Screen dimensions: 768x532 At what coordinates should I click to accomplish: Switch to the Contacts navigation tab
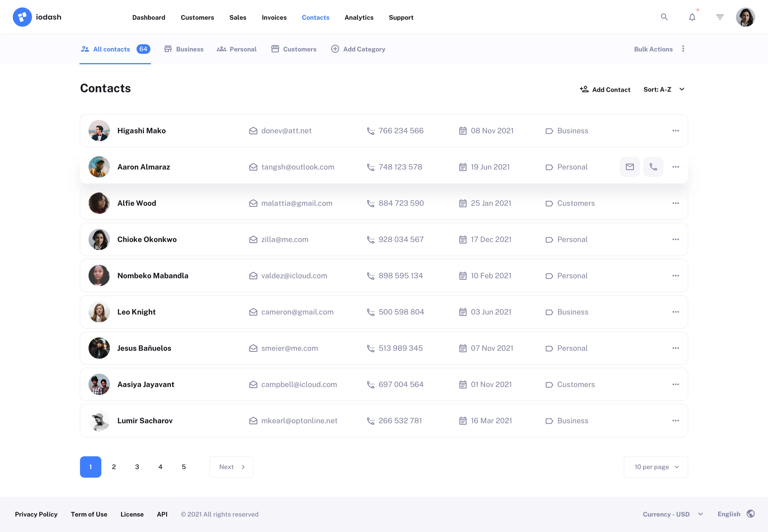coord(315,17)
